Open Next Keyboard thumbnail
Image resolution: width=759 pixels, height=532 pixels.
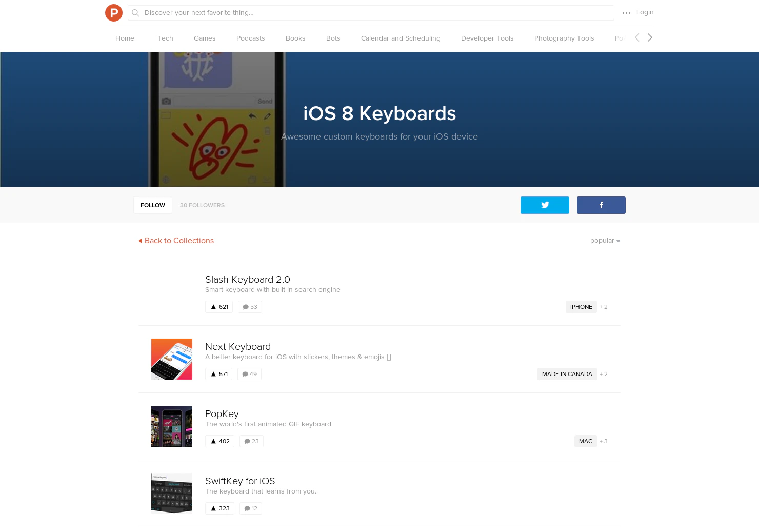(172, 359)
